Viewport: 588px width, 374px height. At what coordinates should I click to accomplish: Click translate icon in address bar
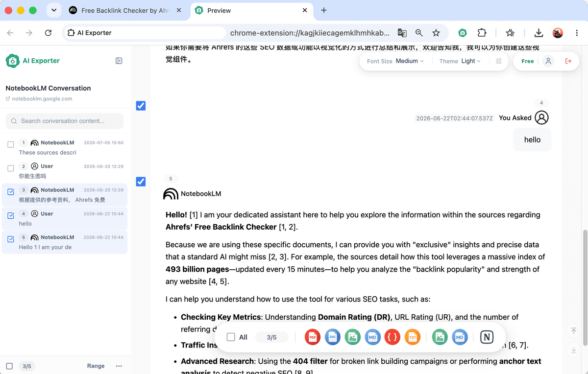tap(402, 33)
